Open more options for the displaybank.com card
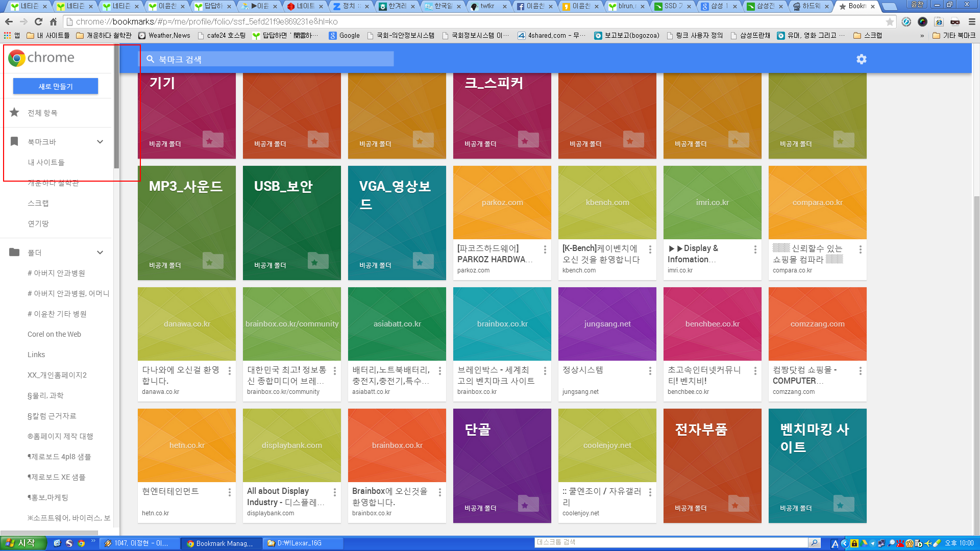Screen dimensions: 980x551 coord(334,492)
